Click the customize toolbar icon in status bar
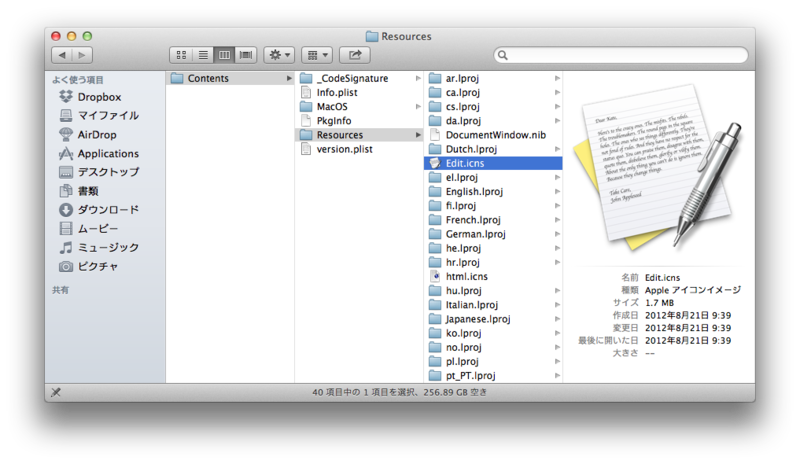 click(56, 392)
